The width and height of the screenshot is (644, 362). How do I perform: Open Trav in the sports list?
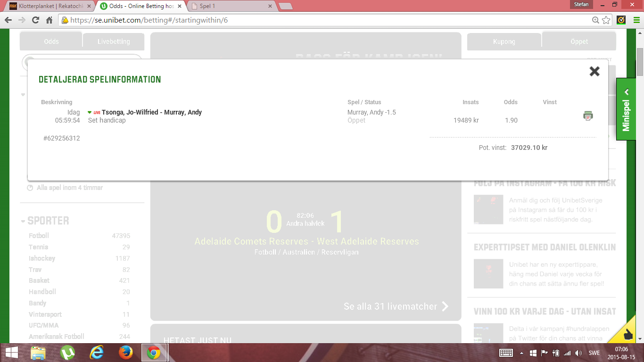(35, 270)
